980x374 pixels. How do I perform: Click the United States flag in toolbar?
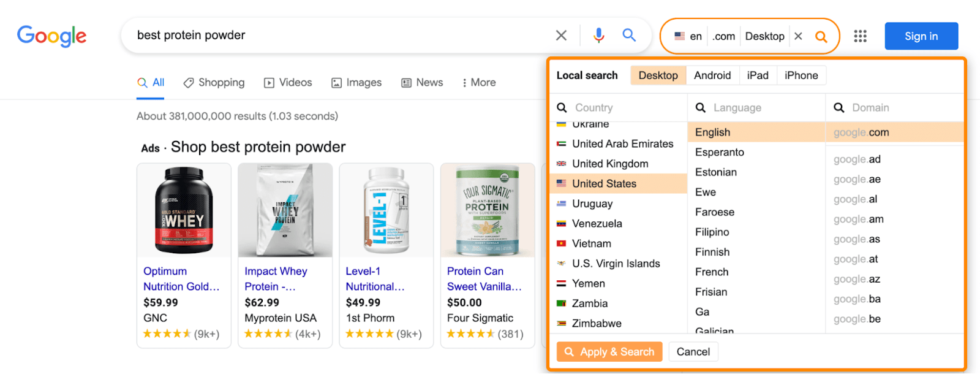pos(679,36)
